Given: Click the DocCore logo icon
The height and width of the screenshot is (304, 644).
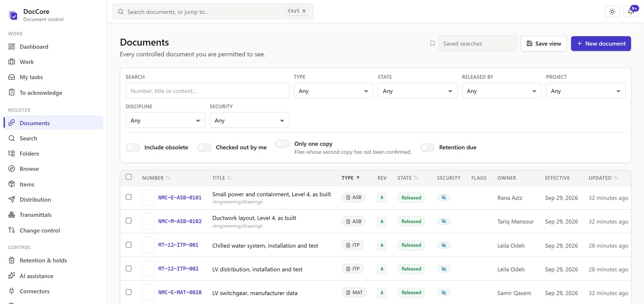Looking at the screenshot, I should [13, 15].
